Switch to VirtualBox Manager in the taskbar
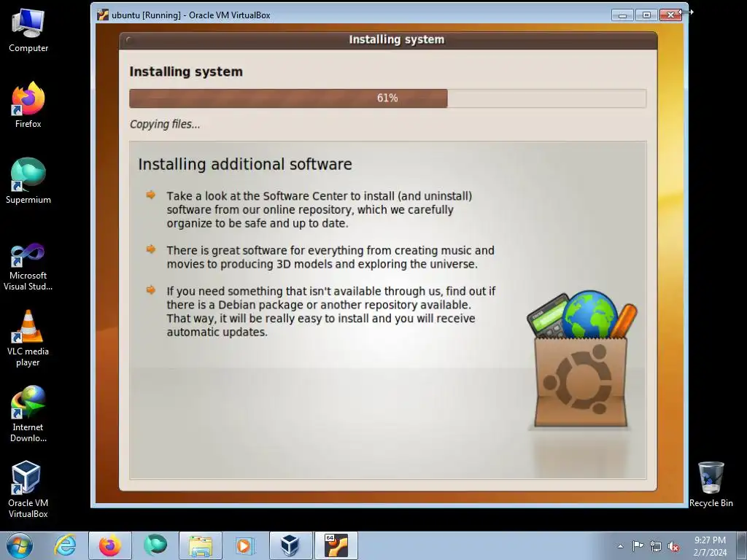Screen dimensions: 747x560 point(290,545)
